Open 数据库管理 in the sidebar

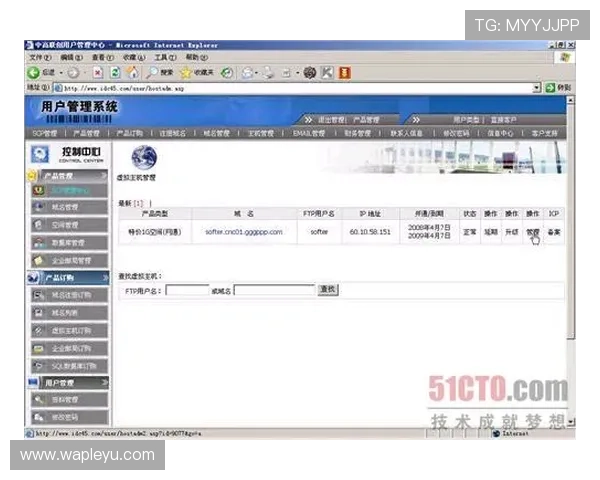click(70, 243)
